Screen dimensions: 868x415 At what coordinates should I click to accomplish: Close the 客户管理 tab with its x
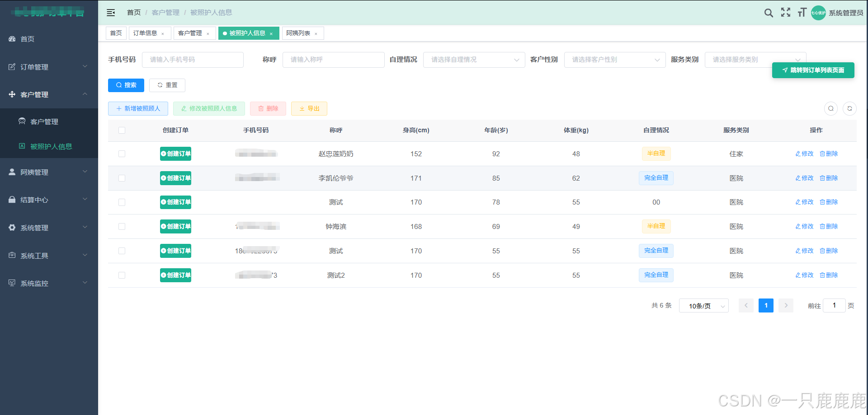pos(208,34)
